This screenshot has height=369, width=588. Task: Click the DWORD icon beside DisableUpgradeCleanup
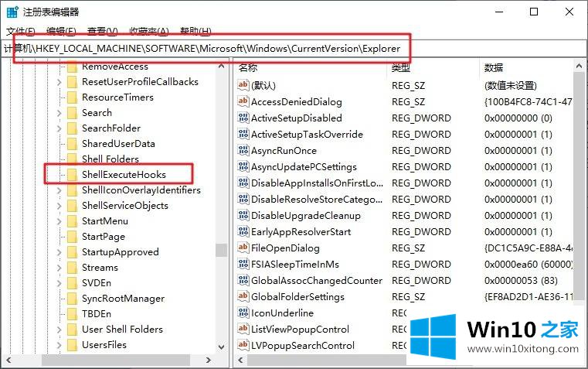pyautogui.click(x=243, y=215)
